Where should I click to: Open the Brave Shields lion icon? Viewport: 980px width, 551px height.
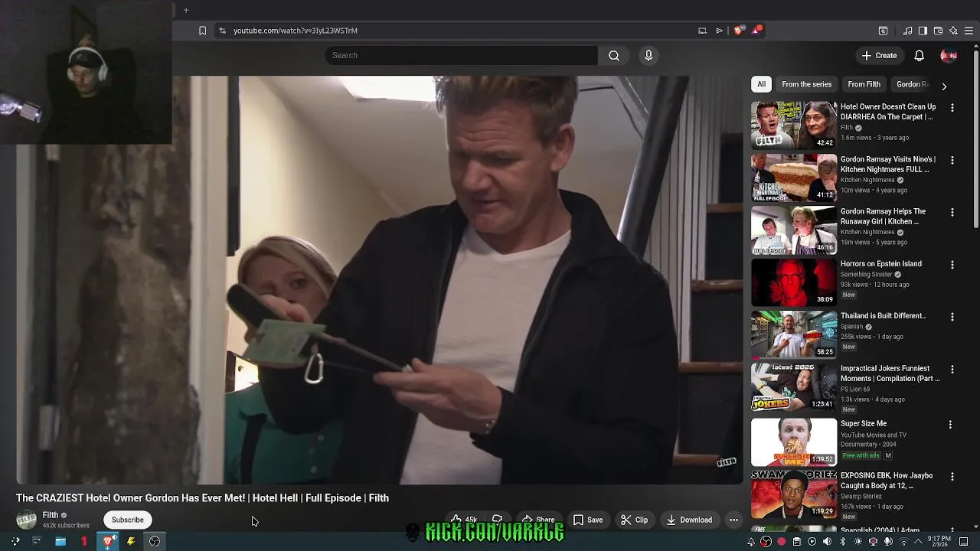click(x=738, y=31)
